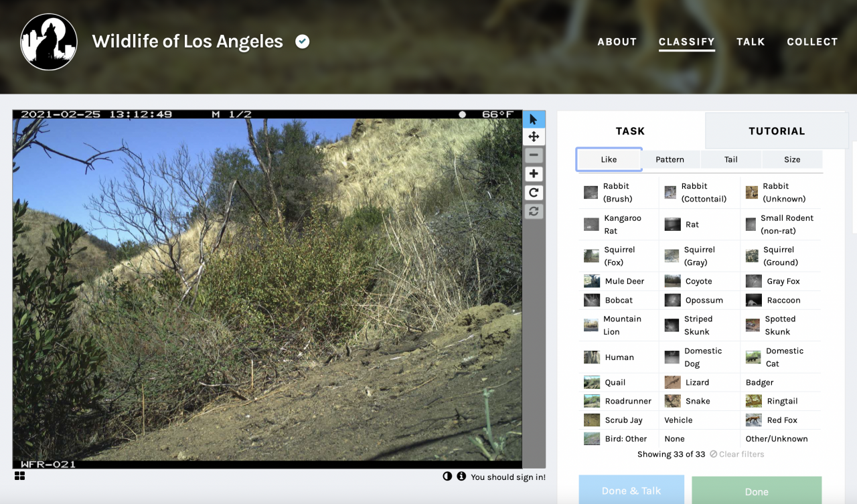Screen dimensions: 857x504
Task: Choose Small Rodent (non-rat) option
Action: pyautogui.click(x=781, y=224)
